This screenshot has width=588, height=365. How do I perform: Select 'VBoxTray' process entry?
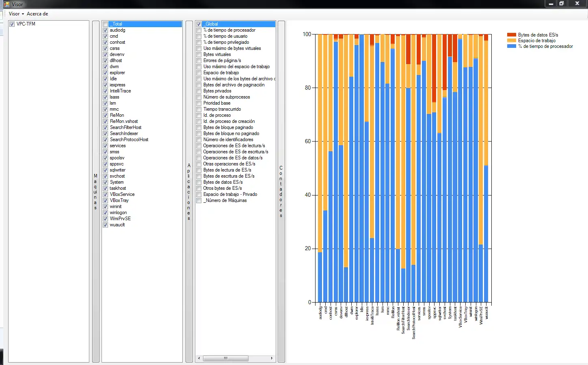point(119,200)
